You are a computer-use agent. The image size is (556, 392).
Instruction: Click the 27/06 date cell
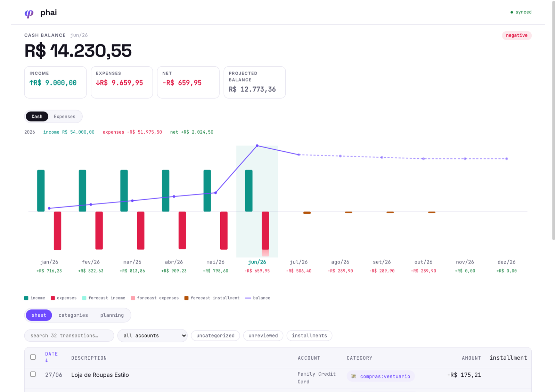54,375
